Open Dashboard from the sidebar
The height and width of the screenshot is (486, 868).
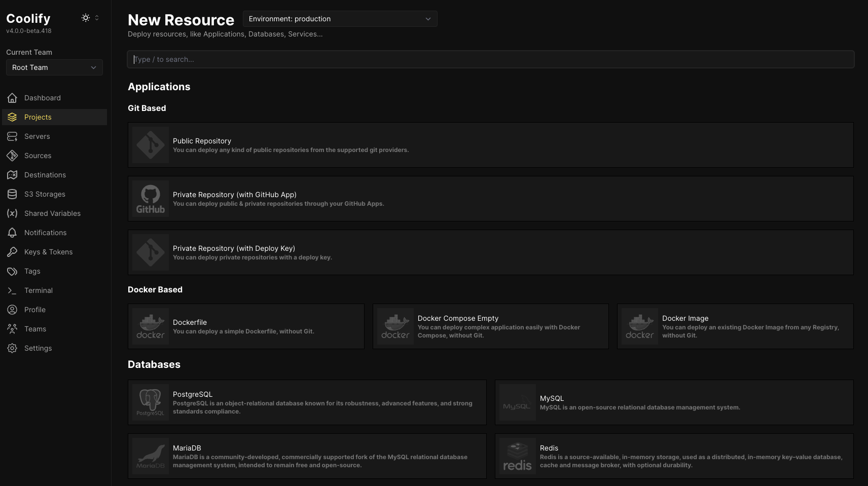point(54,98)
